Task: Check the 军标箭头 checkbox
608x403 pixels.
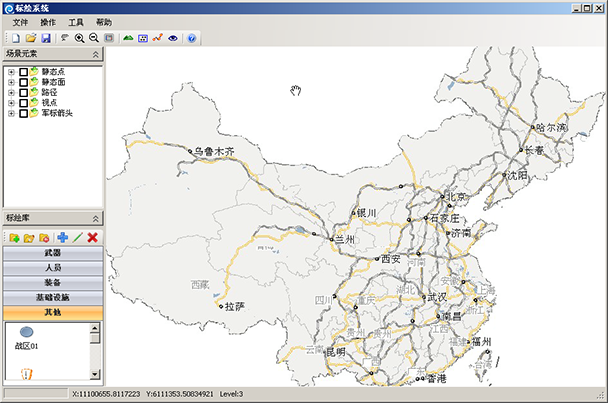Action: pyautogui.click(x=23, y=113)
